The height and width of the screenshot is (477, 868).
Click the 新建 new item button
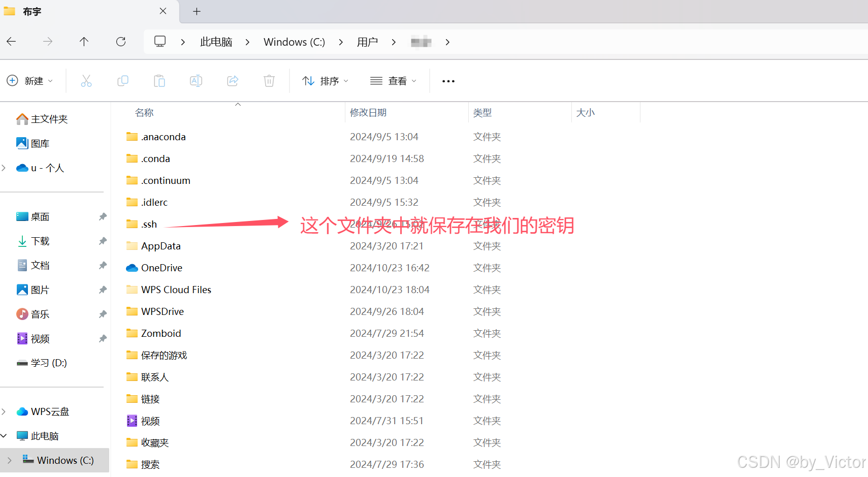pos(30,81)
